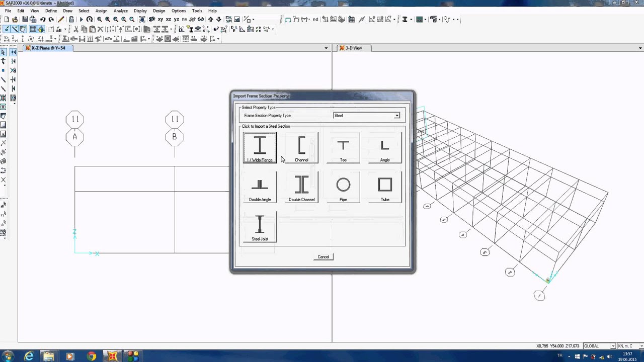Image resolution: width=644 pixels, height=362 pixels.
Task: Import a Double Angle section
Action: [x=260, y=188]
